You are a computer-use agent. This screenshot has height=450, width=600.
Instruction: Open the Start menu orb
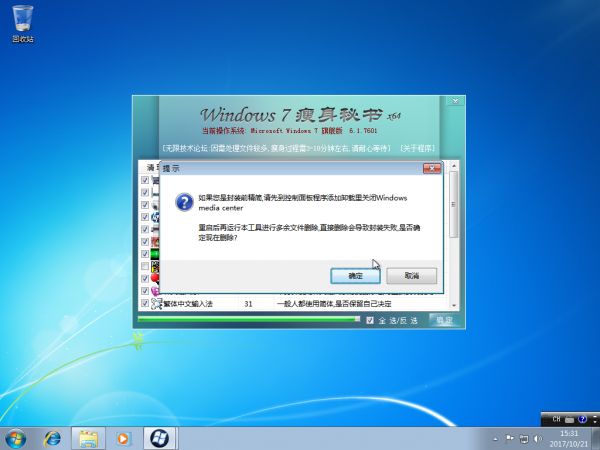pos(15,439)
